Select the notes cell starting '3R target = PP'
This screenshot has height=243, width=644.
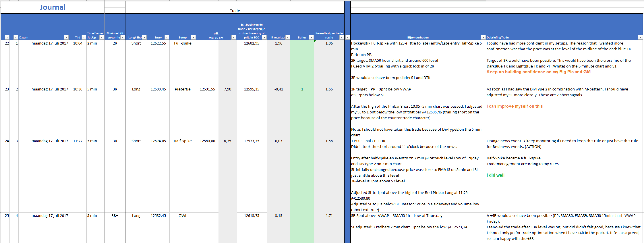418,112
